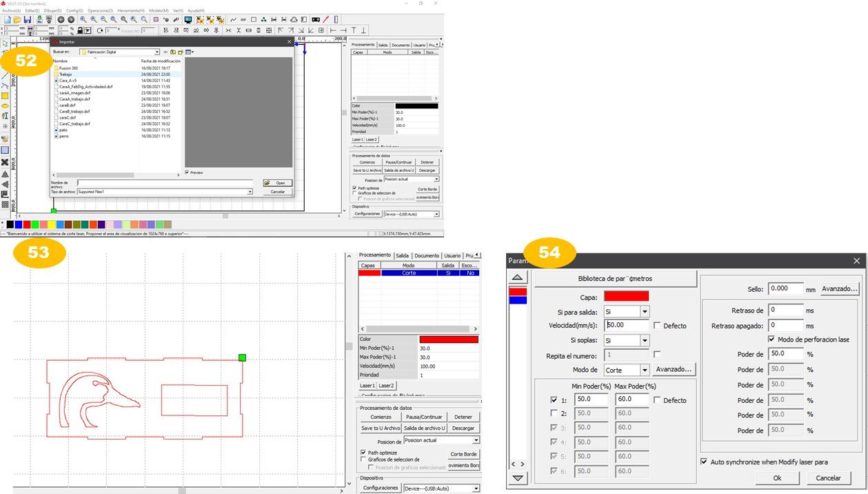
Task: Uncheck laser 1 power row checkbox
Action: [x=554, y=400]
